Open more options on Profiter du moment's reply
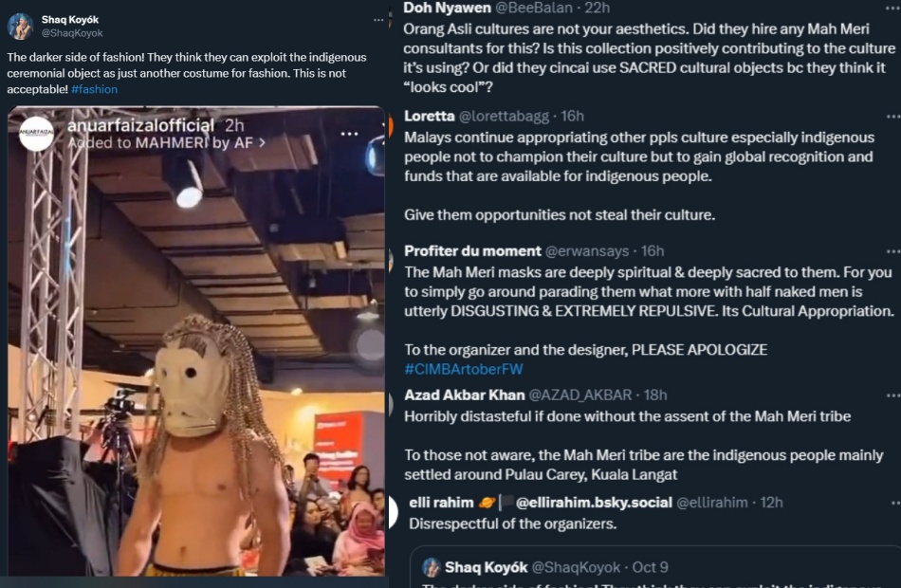The width and height of the screenshot is (901, 588). tap(892, 251)
